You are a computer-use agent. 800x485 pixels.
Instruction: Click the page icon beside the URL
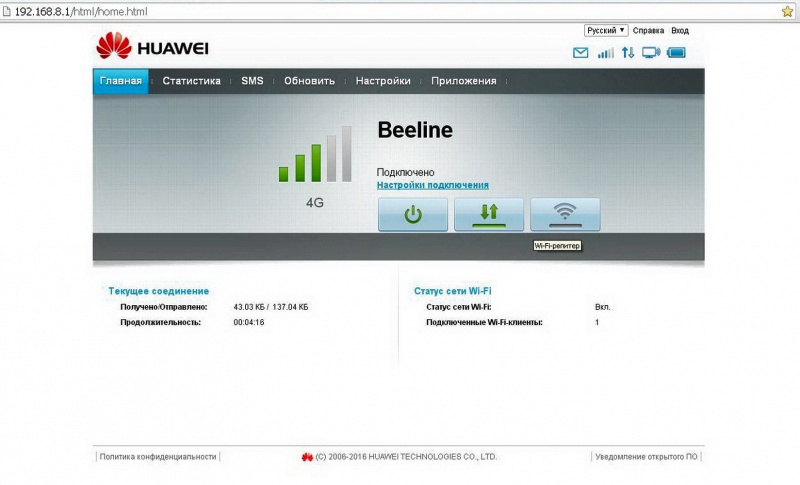[x=7, y=12]
